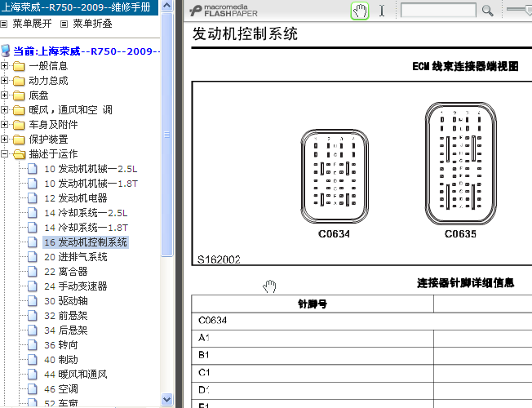This screenshot has height=408, width=532.
Task: Click the 发动机控制系统 page heading
Action: pos(245,34)
